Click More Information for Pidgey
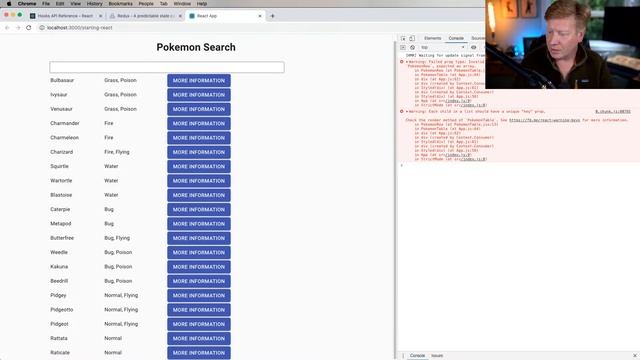The image size is (640, 360). 199,295
